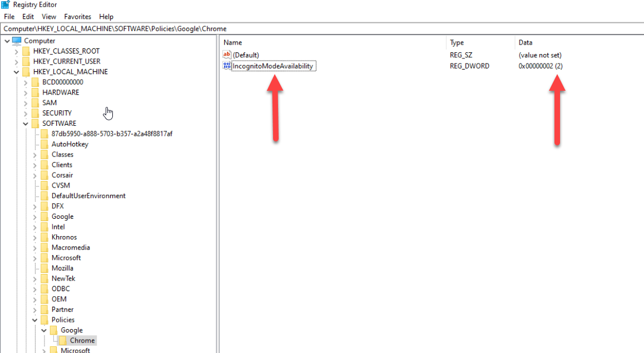Click the SOFTWARE folder icon

pos(36,124)
